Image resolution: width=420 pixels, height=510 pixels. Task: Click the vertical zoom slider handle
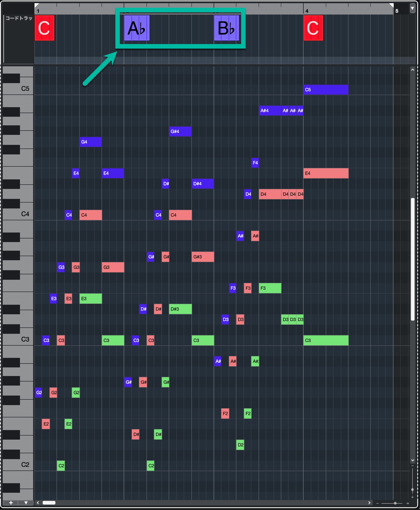pos(413,490)
